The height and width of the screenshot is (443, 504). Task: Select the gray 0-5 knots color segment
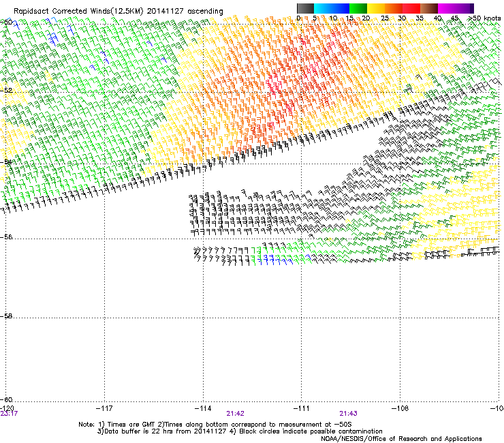[x=305, y=8]
